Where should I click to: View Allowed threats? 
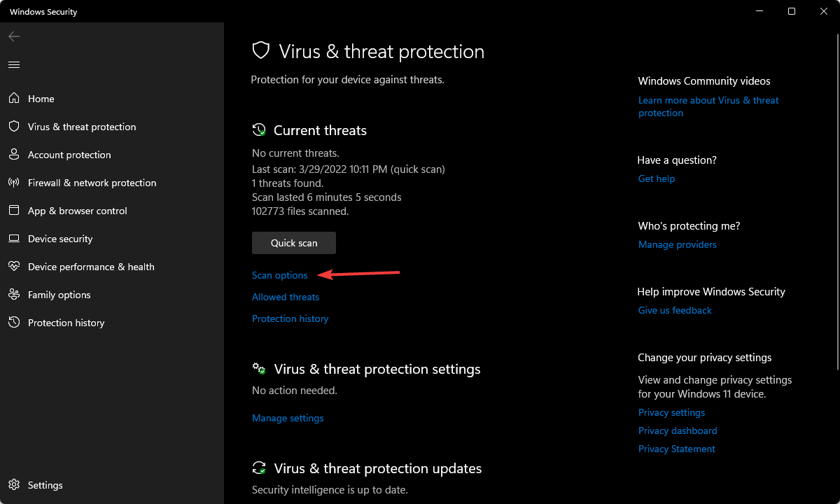click(285, 297)
